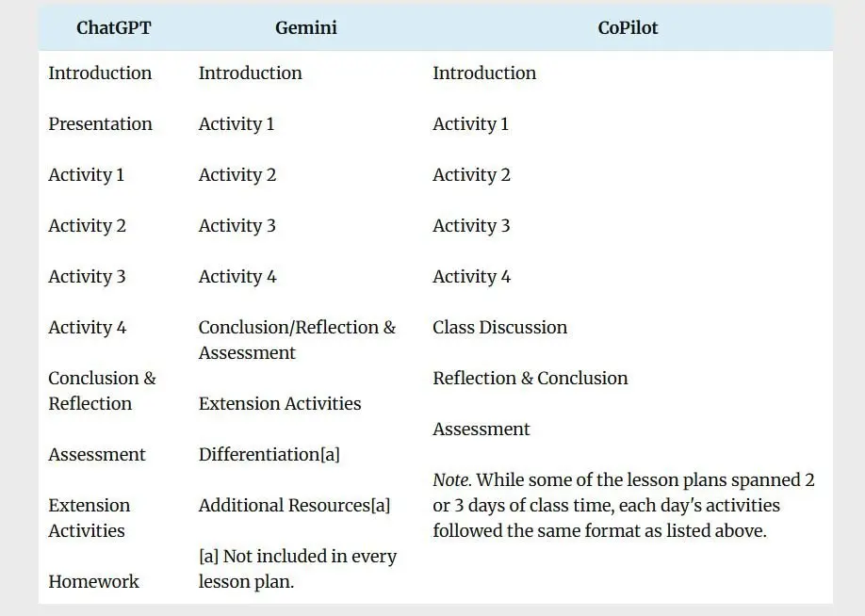Select Introduction in the Gemini column
Screen dimensions: 865x616
[x=250, y=73]
